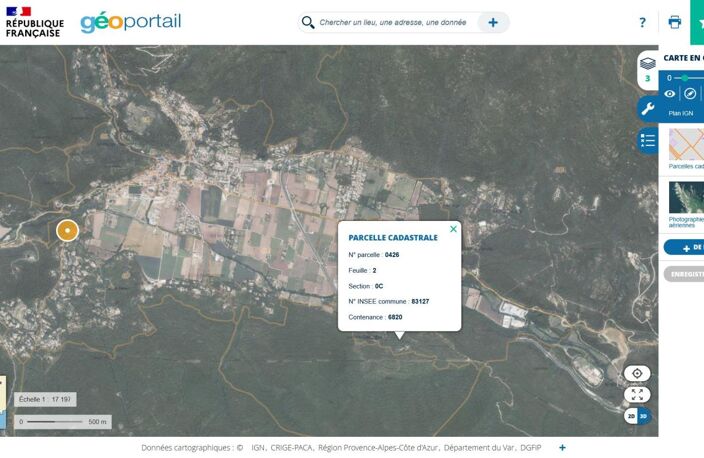704x458 pixels.
Task: Expand map data attributions plus icon
Action: (562, 447)
